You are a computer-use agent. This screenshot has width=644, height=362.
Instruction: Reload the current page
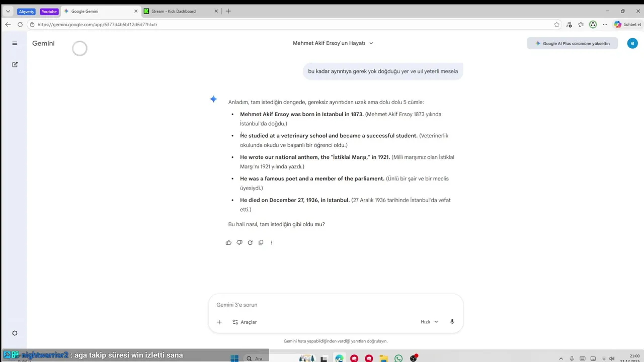[20, 24]
